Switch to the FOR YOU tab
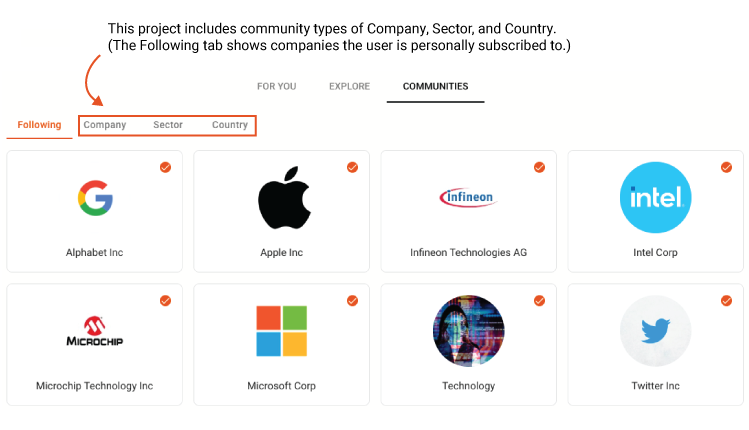Viewport: 749px width, 430px height. point(277,86)
